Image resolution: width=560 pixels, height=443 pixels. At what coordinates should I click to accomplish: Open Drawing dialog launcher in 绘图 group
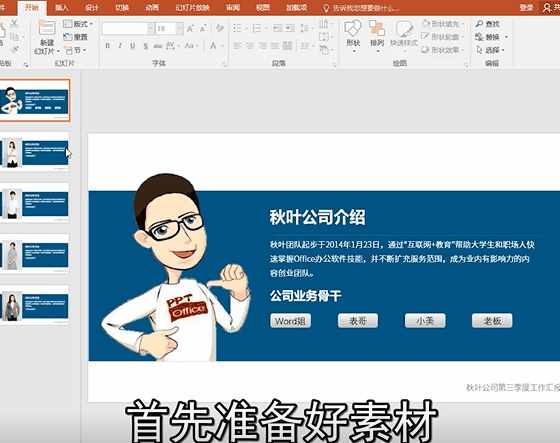point(466,65)
